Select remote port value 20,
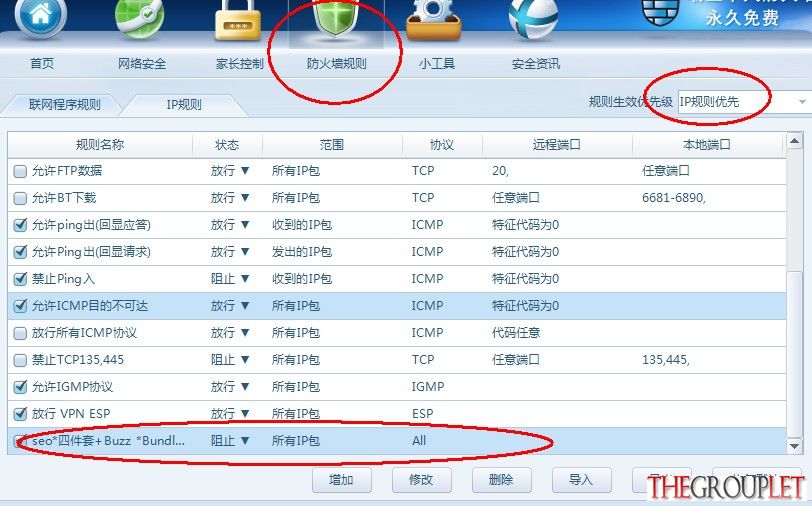The width and height of the screenshot is (812, 506). click(x=500, y=171)
